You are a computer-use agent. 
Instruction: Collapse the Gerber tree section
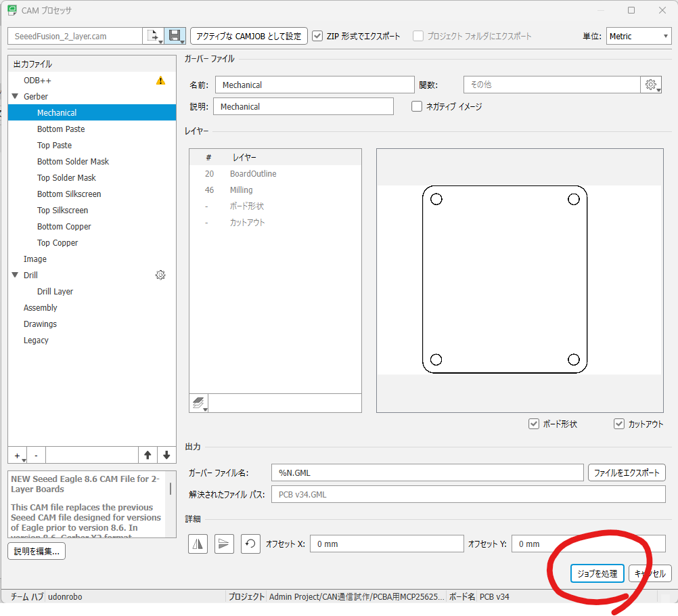(x=15, y=97)
